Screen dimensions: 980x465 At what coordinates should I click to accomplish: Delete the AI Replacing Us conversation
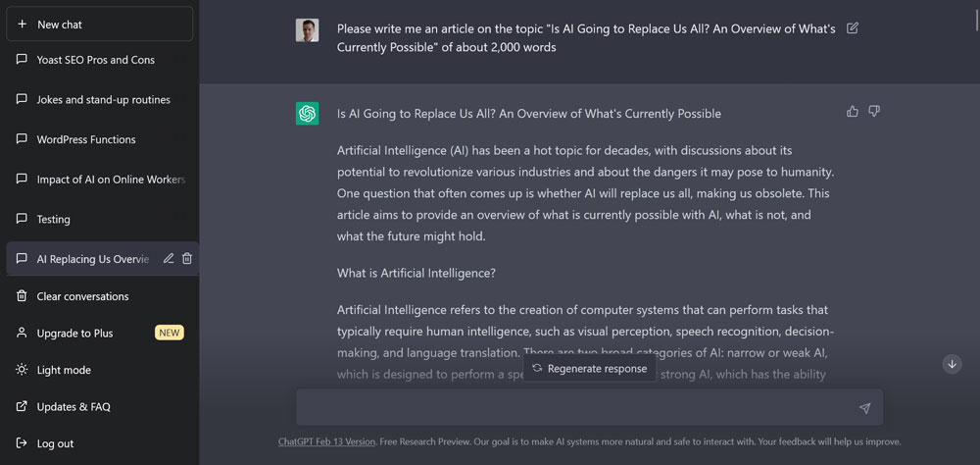[x=187, y=259]
